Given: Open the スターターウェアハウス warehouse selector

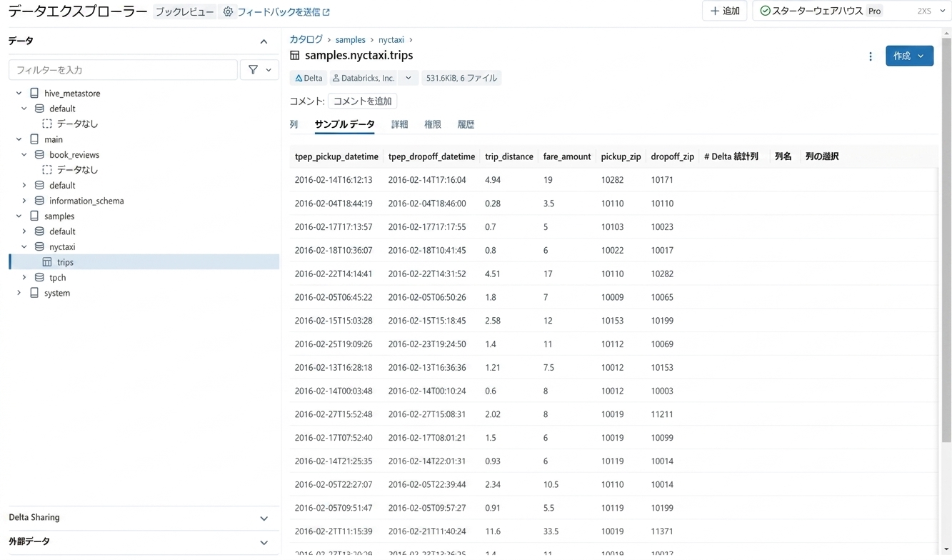Looking at the screenshot, I should pos(851,11).
